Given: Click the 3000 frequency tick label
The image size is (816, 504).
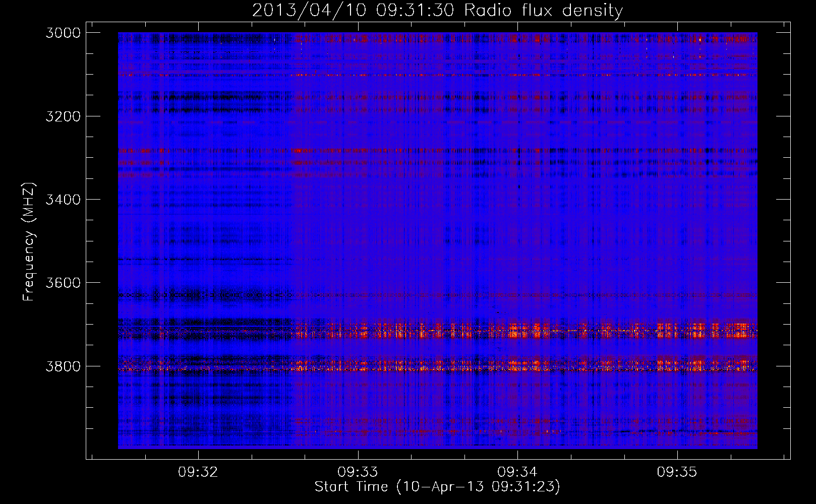Looking at the screenshot, I should point(63,33).
